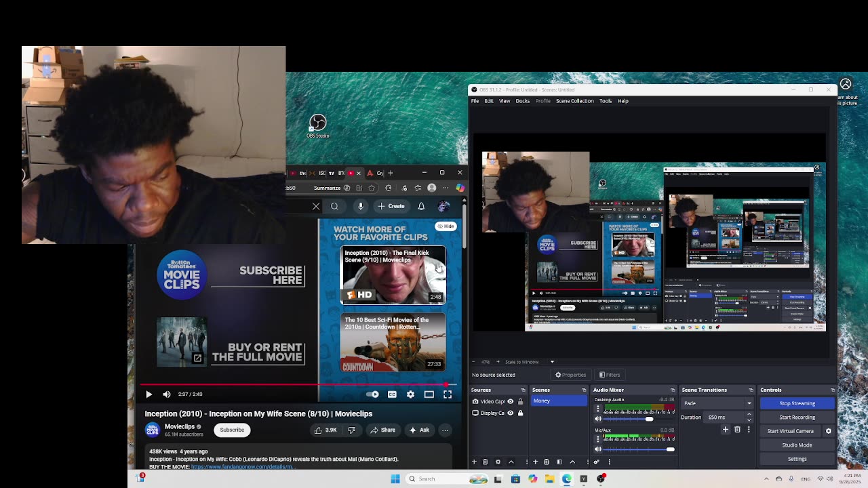Viewport: 868px width, 488px height.
Task: Dislike the Inception video
Action: coord(351,430)
